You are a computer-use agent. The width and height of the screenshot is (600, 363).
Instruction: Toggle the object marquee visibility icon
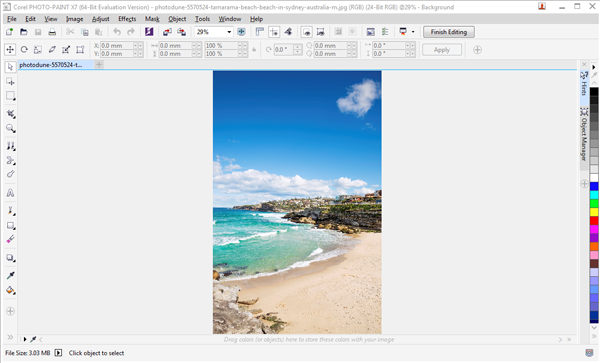point(321,32)
